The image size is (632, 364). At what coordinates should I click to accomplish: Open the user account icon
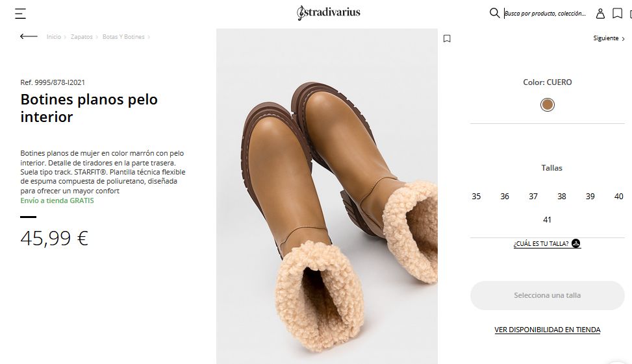(x=600, y=13)
